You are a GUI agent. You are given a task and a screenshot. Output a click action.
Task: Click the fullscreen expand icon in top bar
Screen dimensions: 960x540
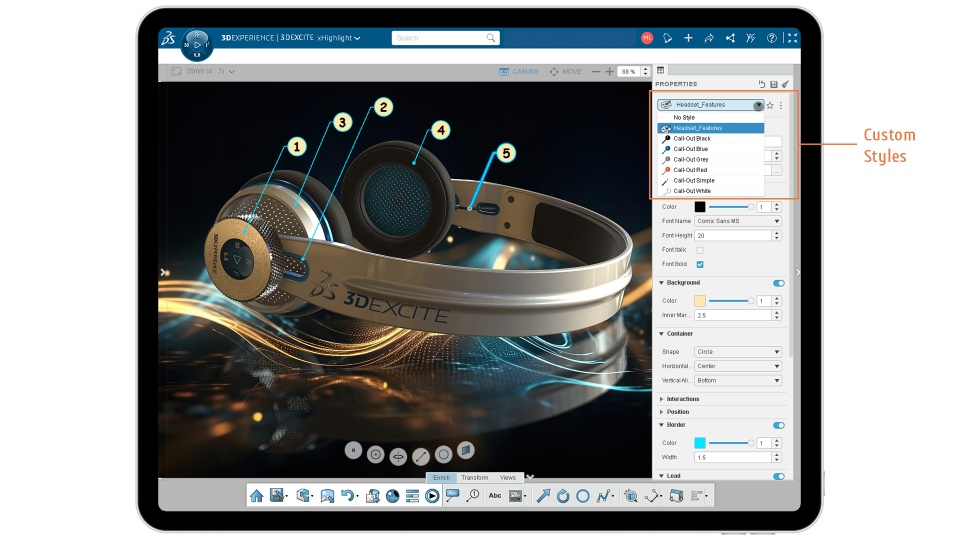(x=792, y=38)
